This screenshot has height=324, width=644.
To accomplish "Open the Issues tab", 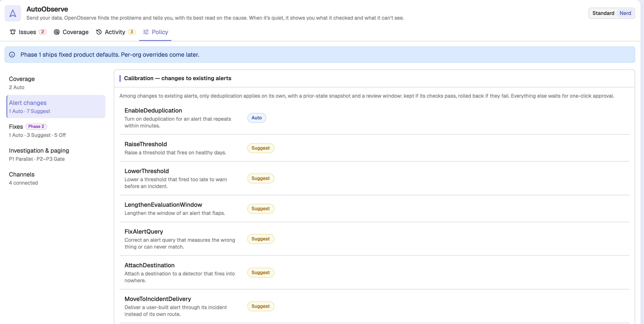I will tap(28, 32).
